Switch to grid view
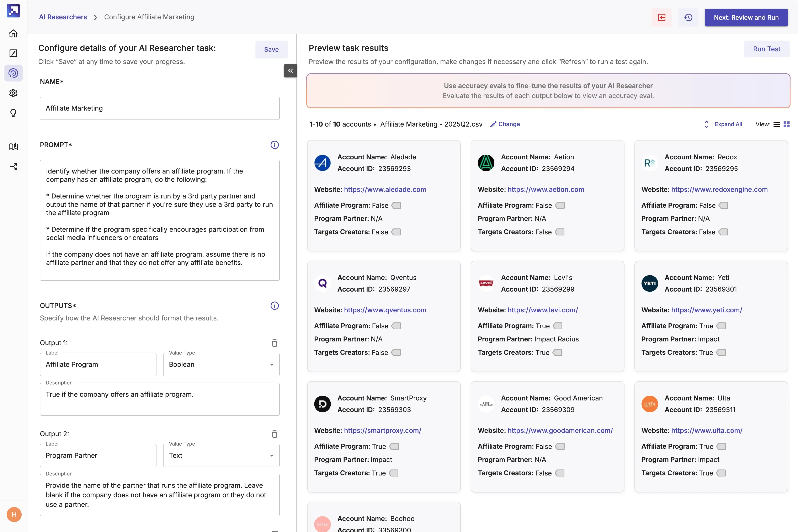The width and height of the screenshot is (798, 532). [786, 124]
